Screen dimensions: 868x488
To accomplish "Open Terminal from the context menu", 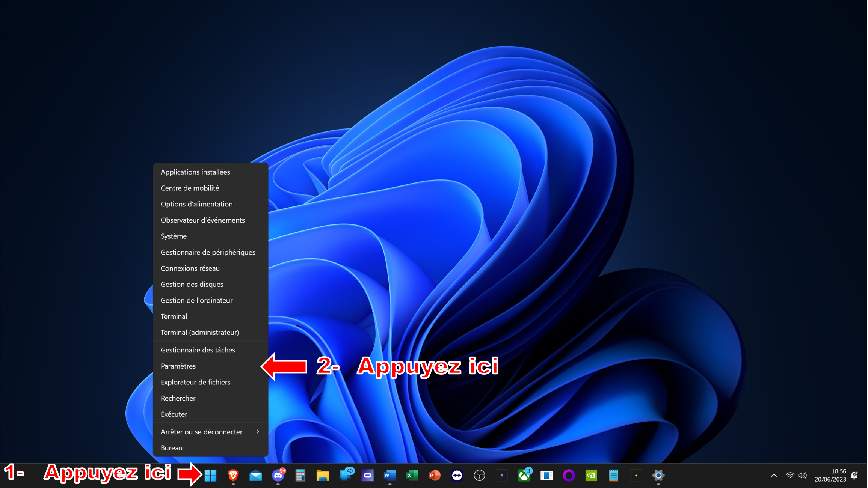I will [211, 316].
